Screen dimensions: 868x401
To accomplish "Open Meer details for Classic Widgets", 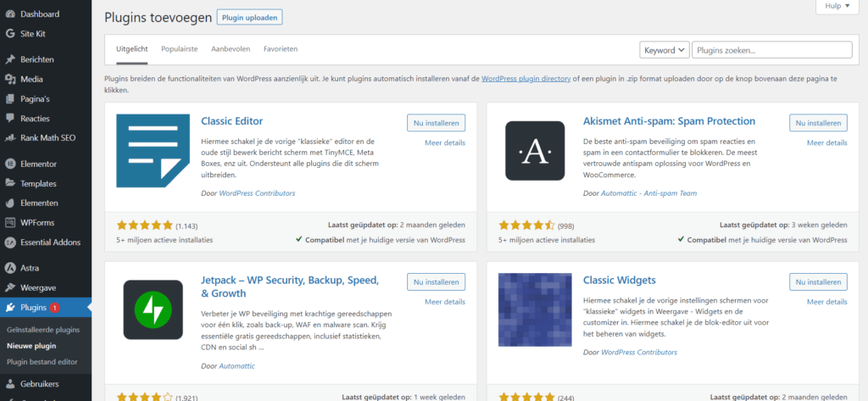I will (827, 302).
